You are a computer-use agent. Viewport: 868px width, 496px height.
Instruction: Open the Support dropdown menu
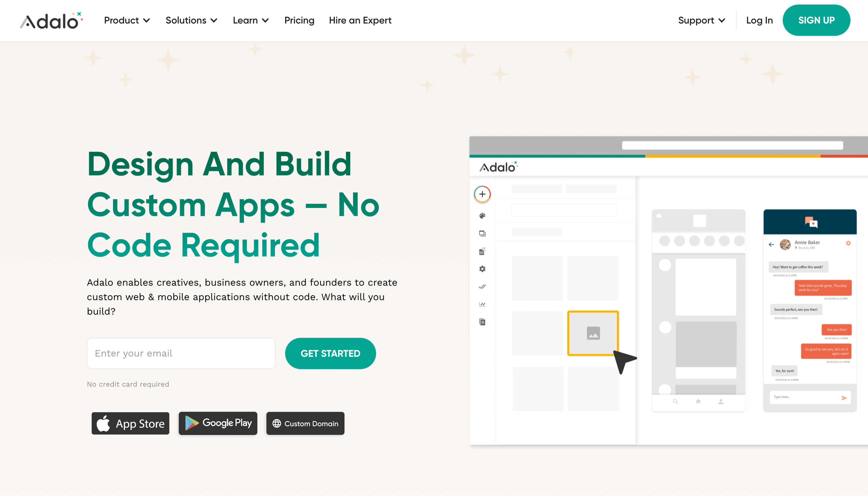coord(701,20)
